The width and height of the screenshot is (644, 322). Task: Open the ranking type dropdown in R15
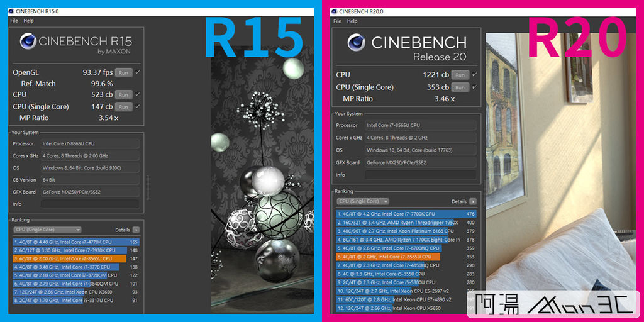(47, 230)
